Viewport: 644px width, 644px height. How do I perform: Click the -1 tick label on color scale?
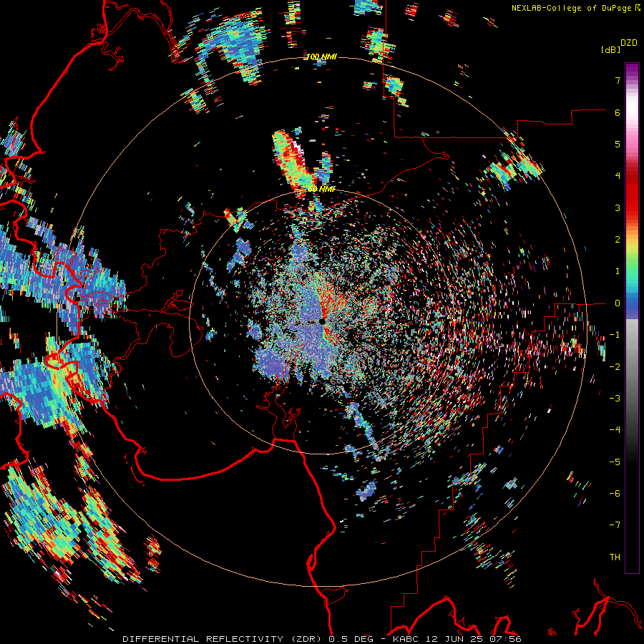615,335
